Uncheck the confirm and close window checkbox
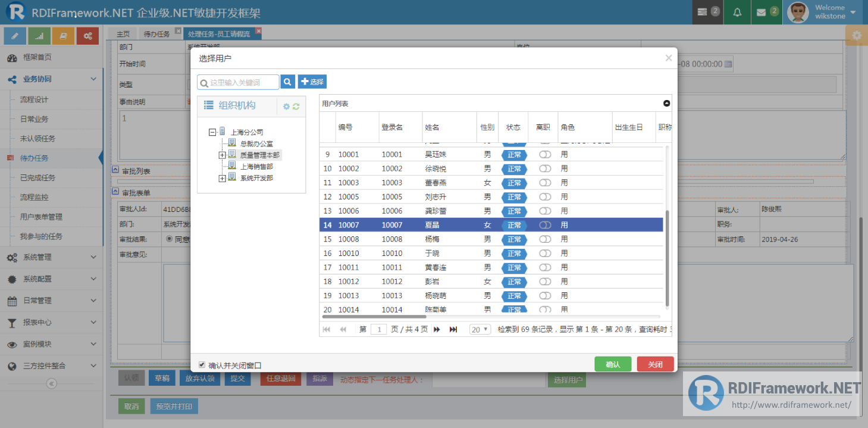 [x=202, y=364]
